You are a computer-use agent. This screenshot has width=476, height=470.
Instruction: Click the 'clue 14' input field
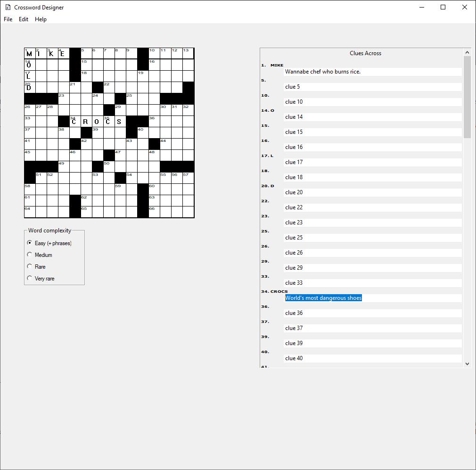click(373, 117)
